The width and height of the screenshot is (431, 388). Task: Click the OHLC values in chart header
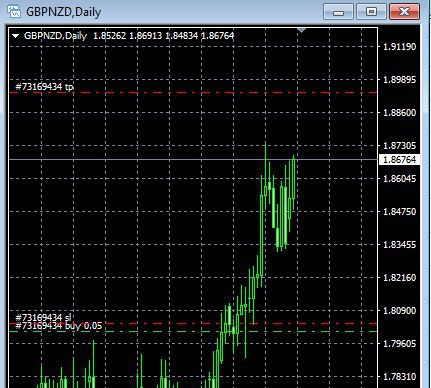click(x=163, y=36)
